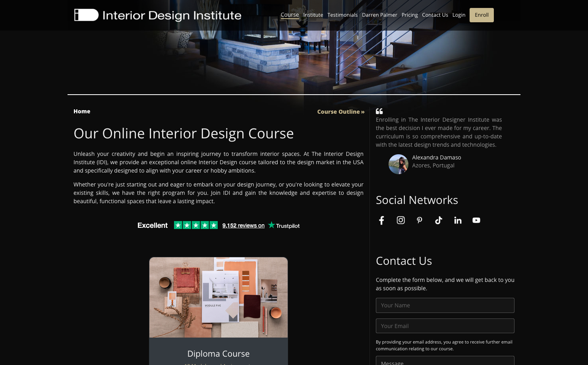
Task: Open the LinkedIn social link
Action: 458,220
